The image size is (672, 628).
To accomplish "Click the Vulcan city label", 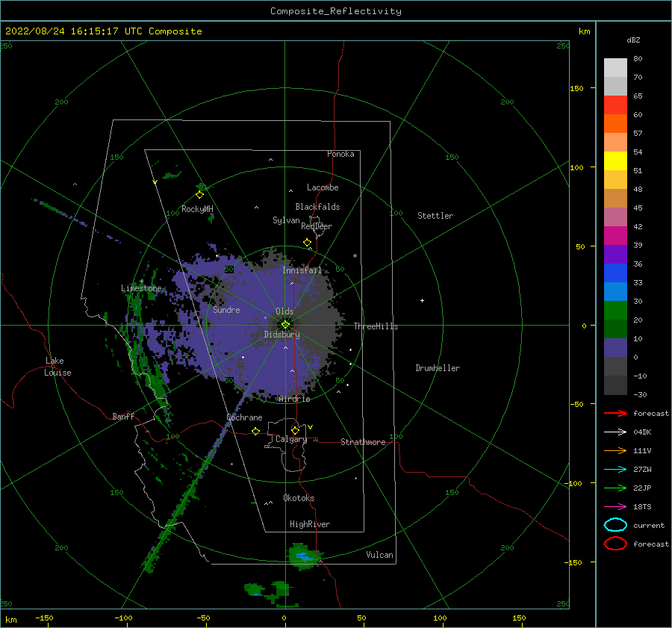I will pyautogui.click(x=380, y=555).
